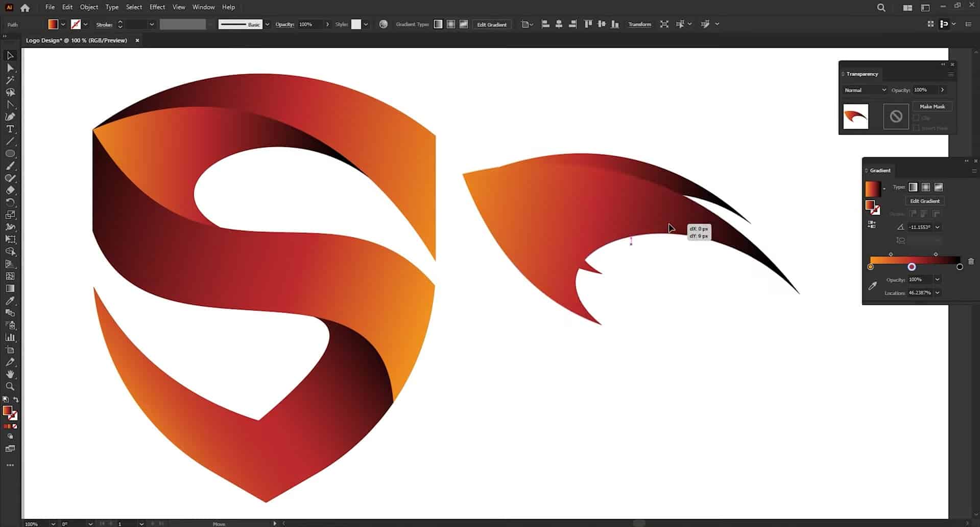
Task: Open the Effect menu
Action: tap(157, 7)
